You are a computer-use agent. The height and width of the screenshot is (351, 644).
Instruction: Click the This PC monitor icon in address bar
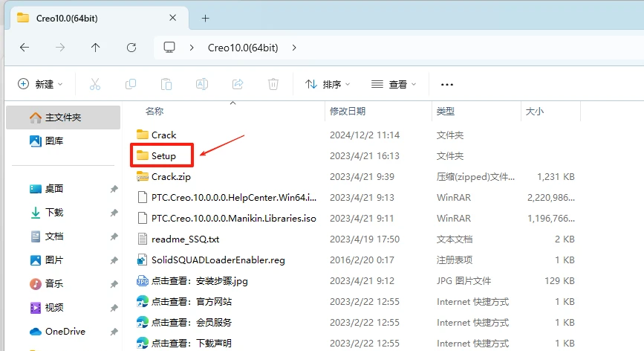point(169,48)
